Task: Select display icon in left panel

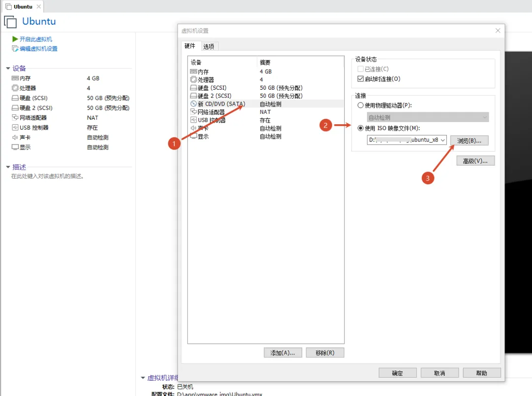Action: pyautogui.click(x=15, y=147)
